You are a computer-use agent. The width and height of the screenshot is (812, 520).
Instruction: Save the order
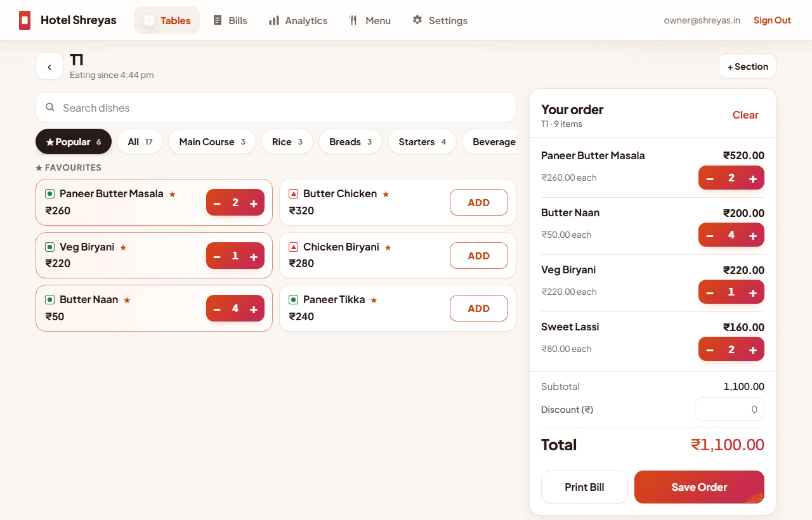tap(699, 487)
